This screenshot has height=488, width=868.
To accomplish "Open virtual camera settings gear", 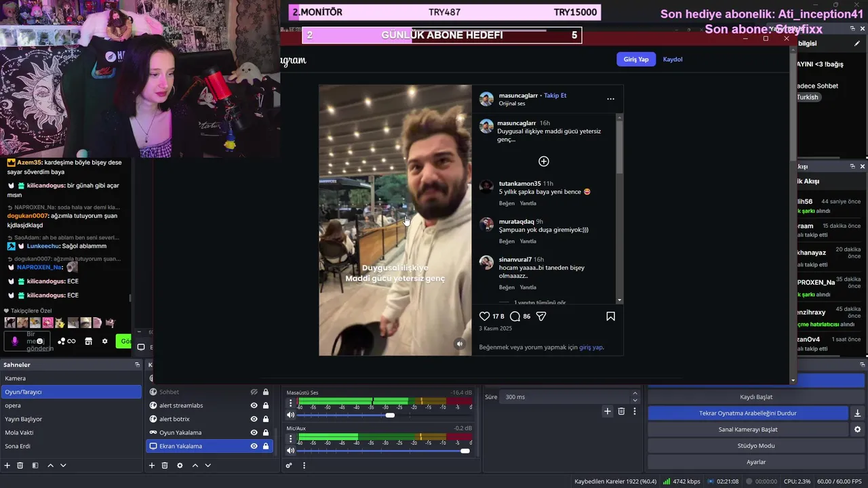I will [857, 429].
